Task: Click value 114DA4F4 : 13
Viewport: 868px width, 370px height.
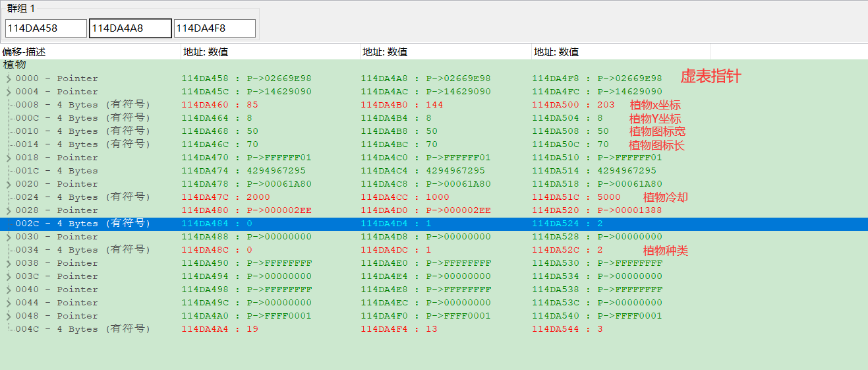Action: point(399,329)
